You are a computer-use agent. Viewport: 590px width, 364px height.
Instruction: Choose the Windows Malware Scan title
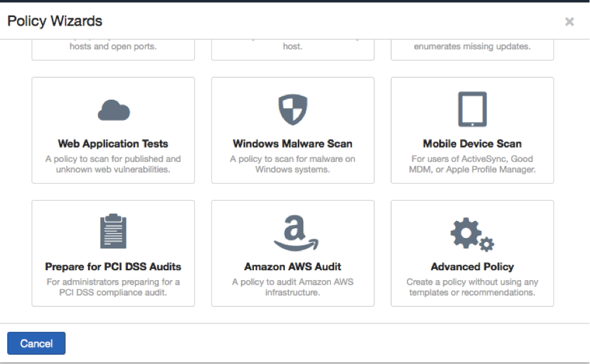[x=292, y=144]
